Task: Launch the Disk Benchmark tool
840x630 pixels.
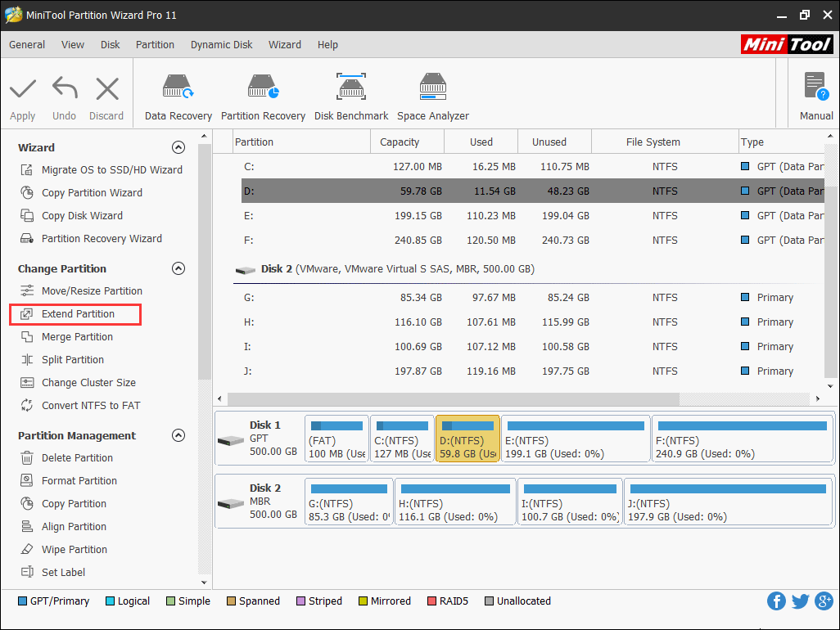Action: point(351,97)
